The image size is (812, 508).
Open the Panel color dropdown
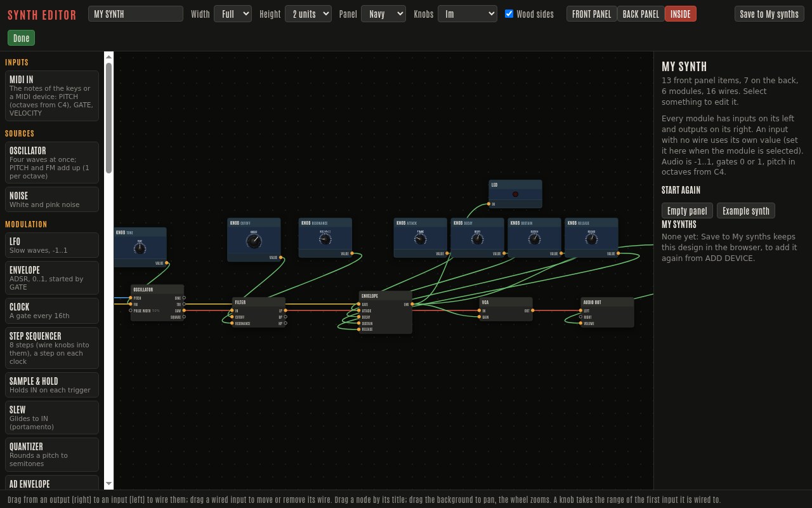click(x=383, y=13)
